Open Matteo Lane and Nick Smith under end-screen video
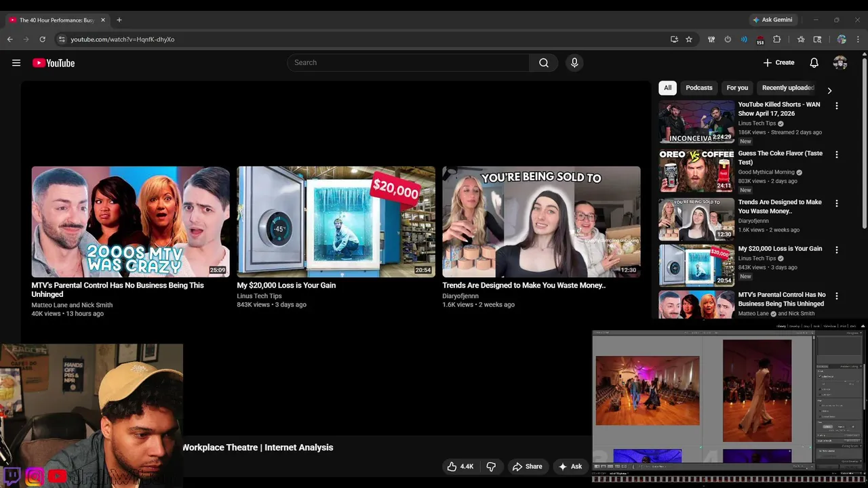Viewport: 868px width, 488px height. pos(72,305)
